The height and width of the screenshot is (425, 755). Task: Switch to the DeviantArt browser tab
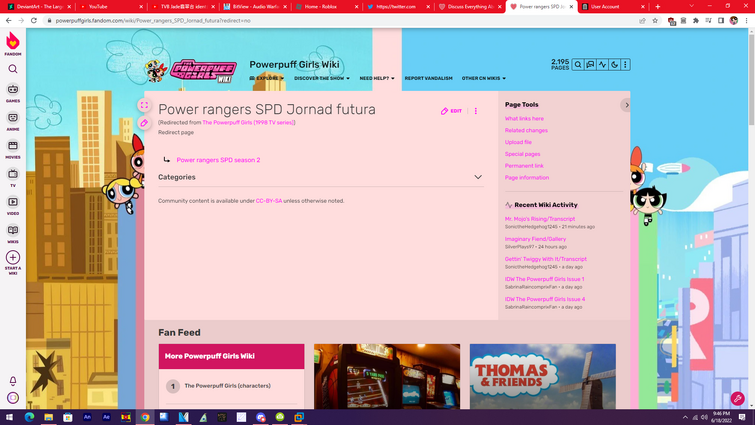[39, 7]
